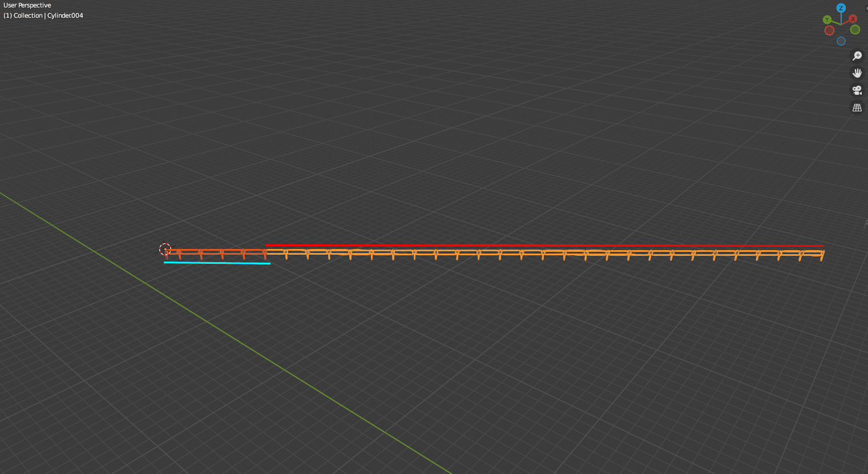The width and height of the screenshot is (868, 474).
Task: Click the red line above the fence
Action: [x=542, y=246]
